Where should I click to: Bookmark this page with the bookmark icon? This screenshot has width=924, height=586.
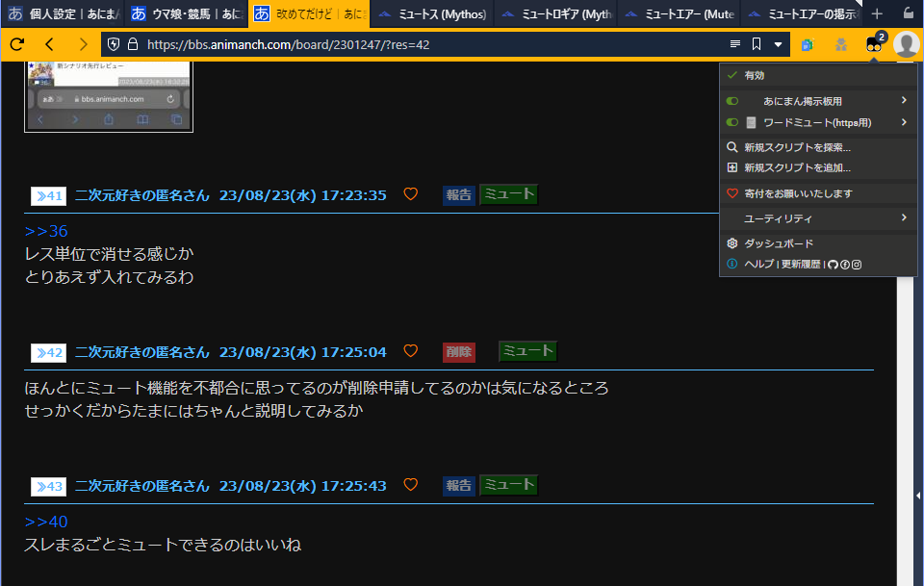click(x=757, y=44)
